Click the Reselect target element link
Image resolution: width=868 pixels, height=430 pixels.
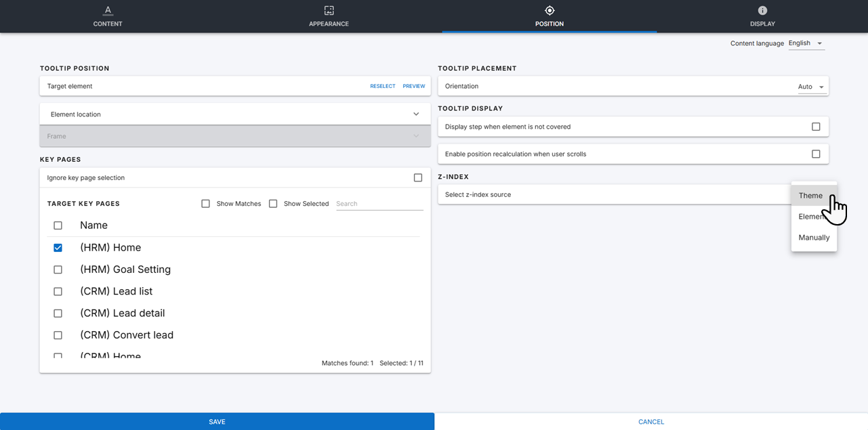382,87
